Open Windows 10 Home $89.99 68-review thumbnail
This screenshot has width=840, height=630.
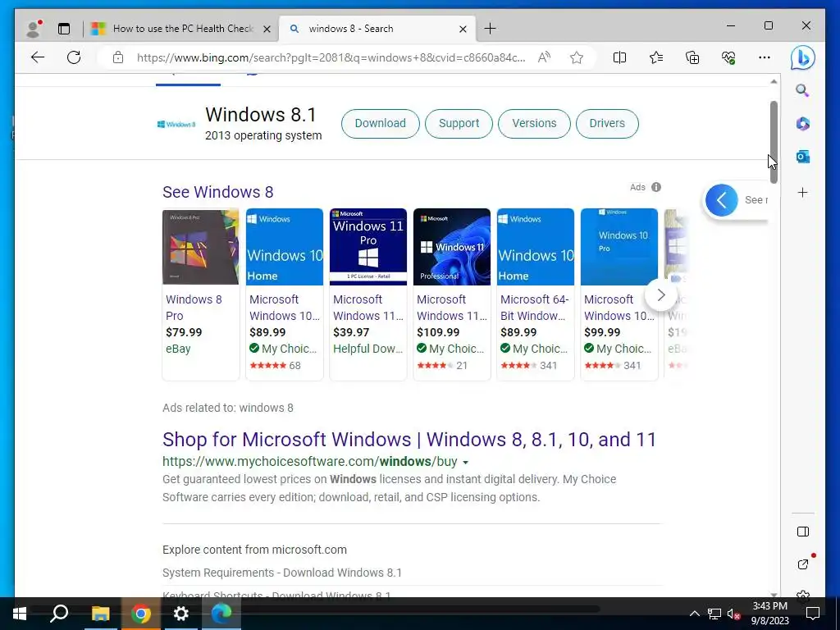click(x=285, y=246)
